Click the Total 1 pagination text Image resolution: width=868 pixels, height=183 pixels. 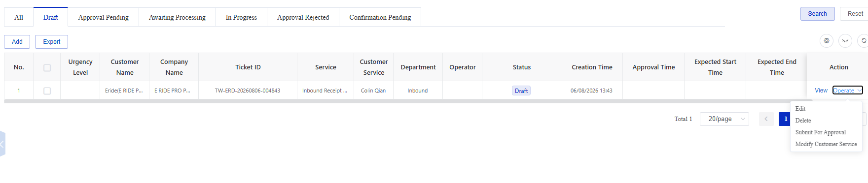[x=683, y=119]
